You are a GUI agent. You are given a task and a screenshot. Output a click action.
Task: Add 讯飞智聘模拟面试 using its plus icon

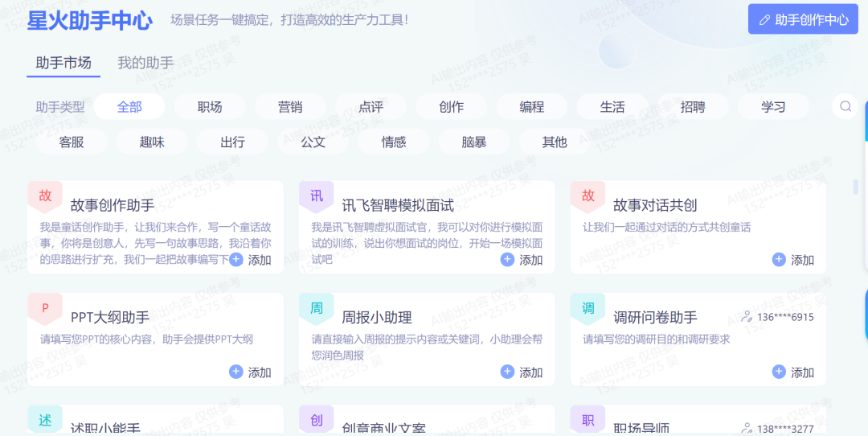coord(507,259)
